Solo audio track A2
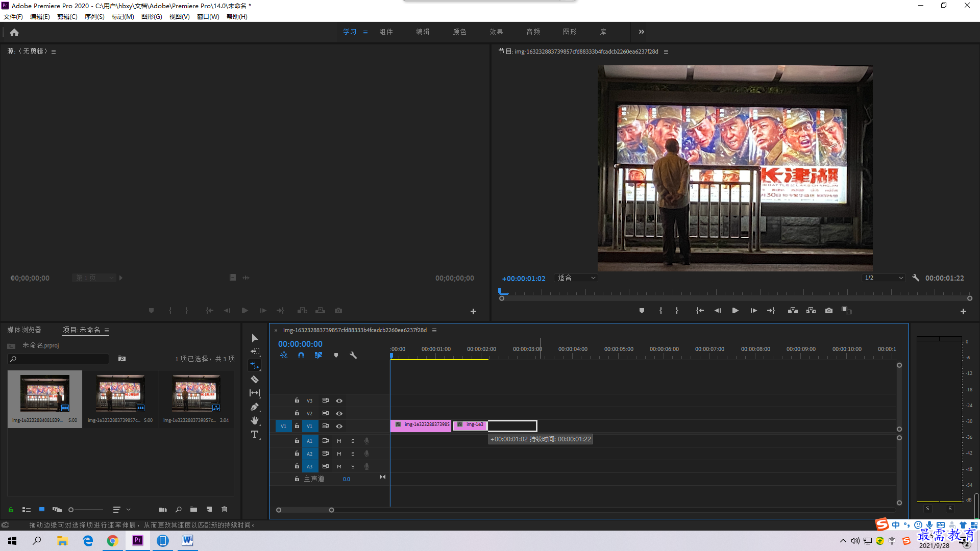Viewport: 980px width, 551px height. (353, 454)
